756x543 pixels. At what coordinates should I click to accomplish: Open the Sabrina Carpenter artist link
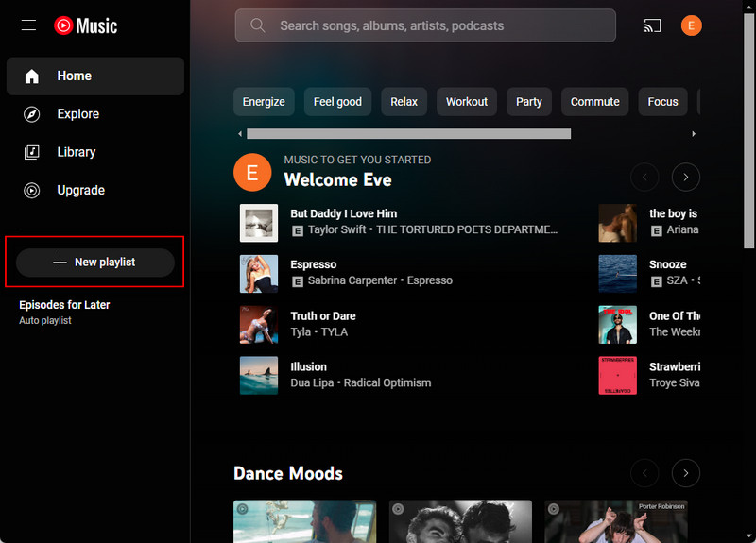tap(352, 280)
